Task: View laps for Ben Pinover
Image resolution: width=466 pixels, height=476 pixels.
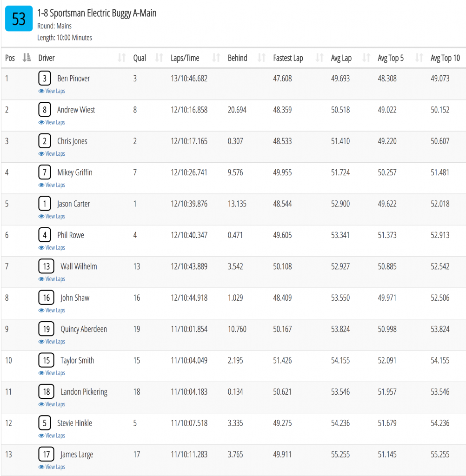Action: 52,91
